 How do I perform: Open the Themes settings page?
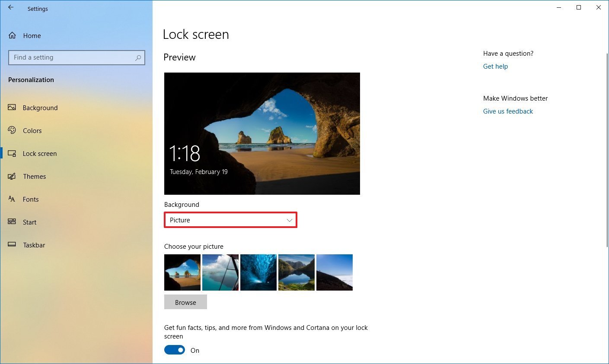(x=34, y=176)
